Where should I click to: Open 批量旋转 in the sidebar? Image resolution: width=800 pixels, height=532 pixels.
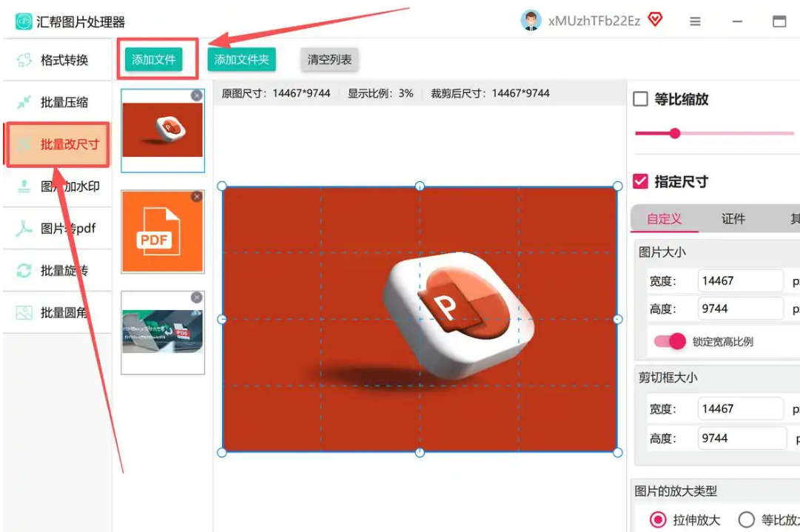tap(57, 270)
